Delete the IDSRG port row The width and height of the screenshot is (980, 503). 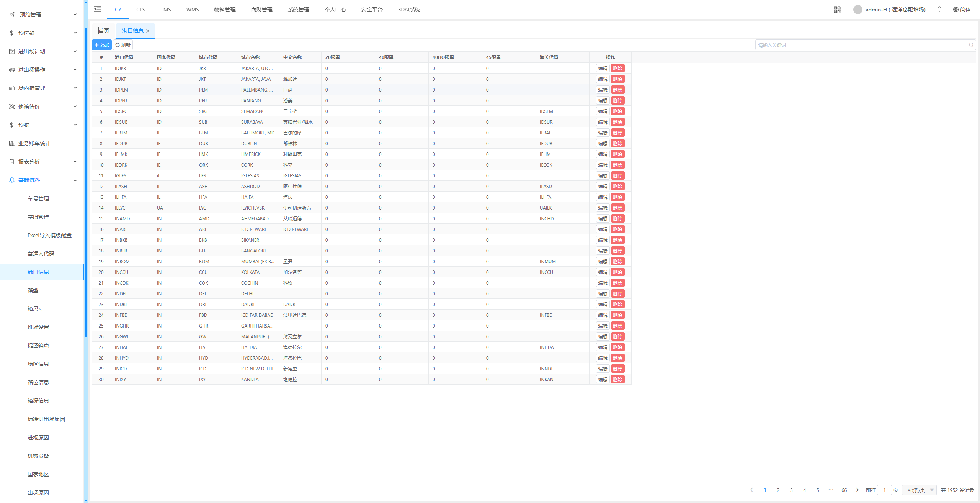[x=617, y=111]
